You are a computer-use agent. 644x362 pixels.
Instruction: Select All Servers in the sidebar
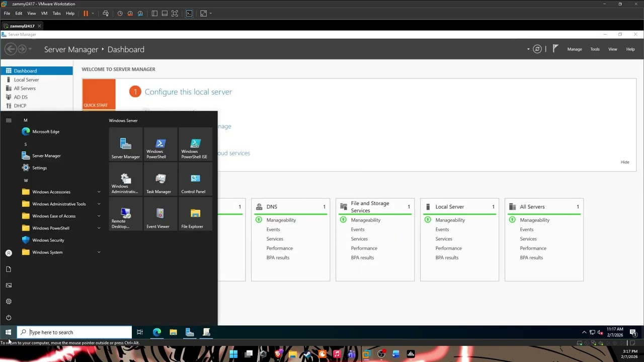coord(36,88)
